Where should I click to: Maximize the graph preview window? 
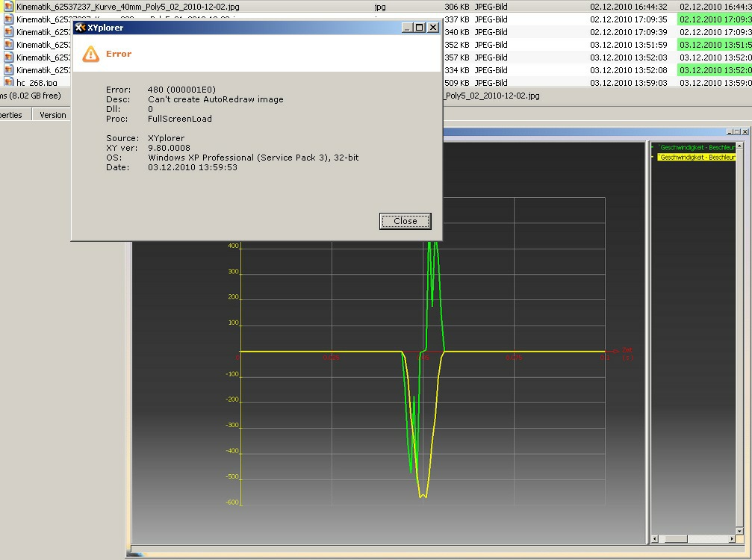[x=736, y=131]
